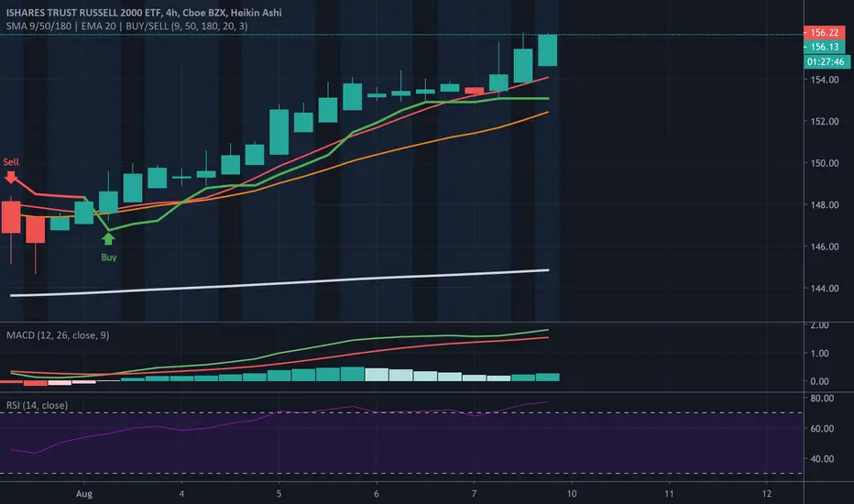Viewport: 854px width, 504px height.
Task: Select the small red candle near Aug 7
Action: coord(474,91)
